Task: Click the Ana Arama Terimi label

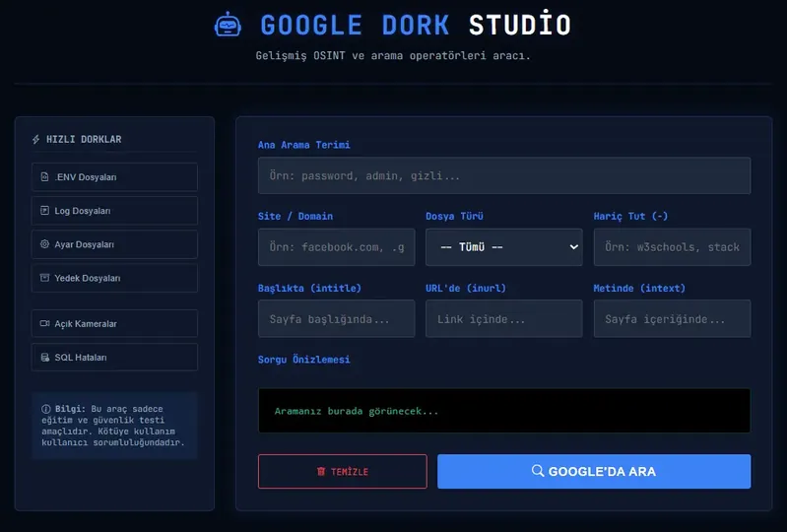Action: 303,145
